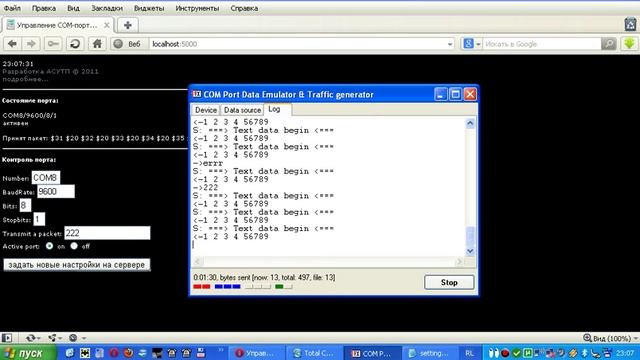The height and width of the screenshot is (360, 640).
Task: Click the green checkmark tray icon
Action: 516,353
